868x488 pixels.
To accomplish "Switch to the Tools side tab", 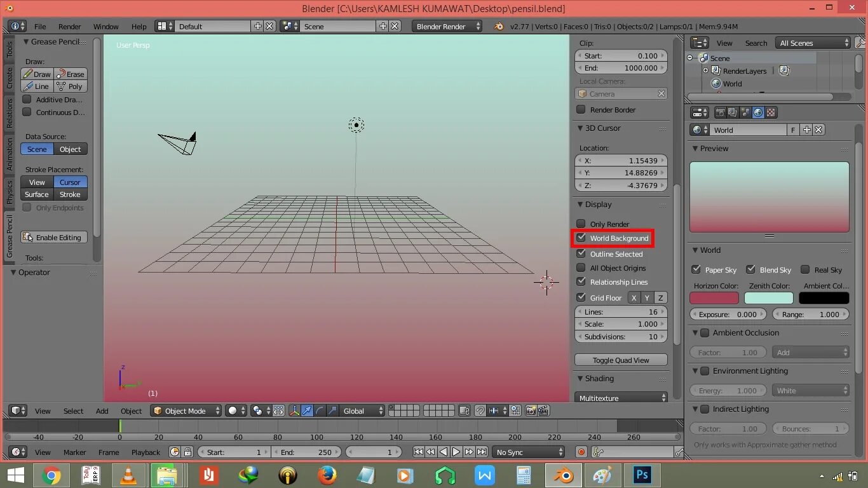I will pos(10,50).
